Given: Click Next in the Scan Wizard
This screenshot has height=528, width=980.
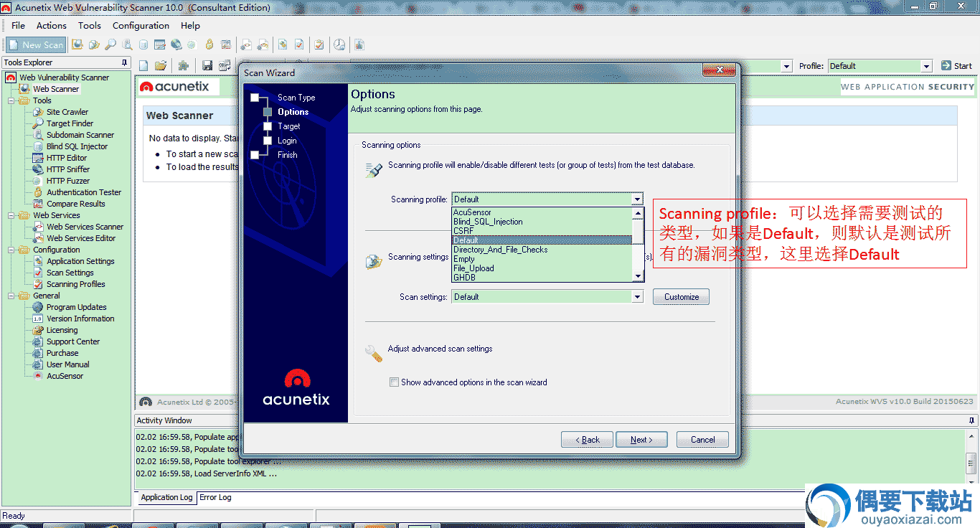Looking at the screenshot, I should [x=641, y=440].
